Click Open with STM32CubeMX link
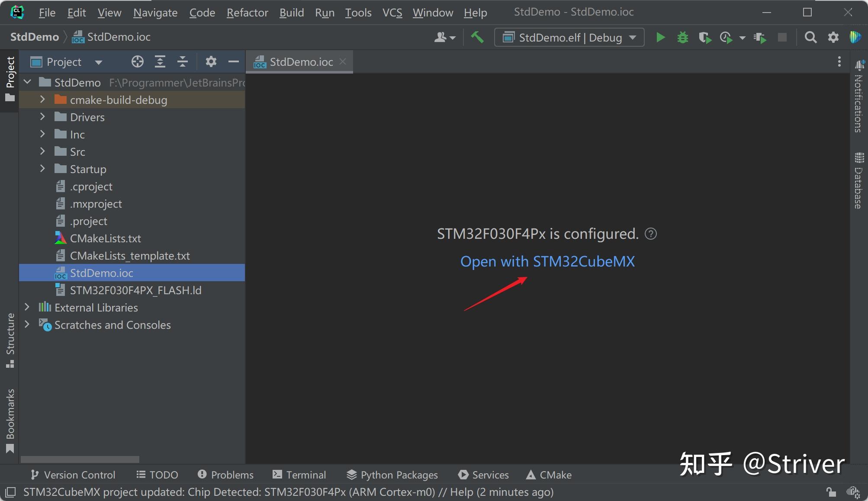The width and height of the screenshot is (868, 501). (547, 261)
